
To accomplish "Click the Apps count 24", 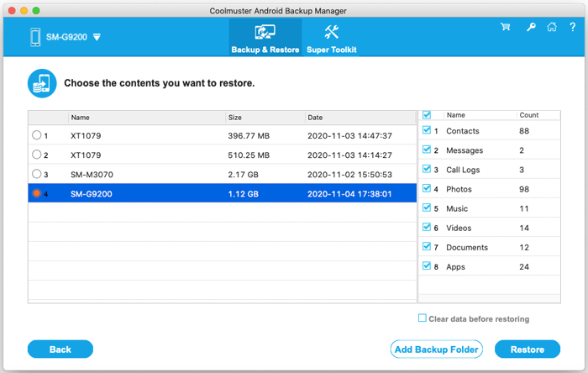I will 524,267.
